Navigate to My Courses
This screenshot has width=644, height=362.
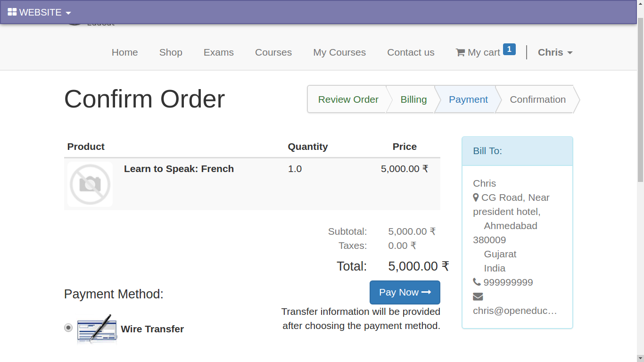(339, 53)
